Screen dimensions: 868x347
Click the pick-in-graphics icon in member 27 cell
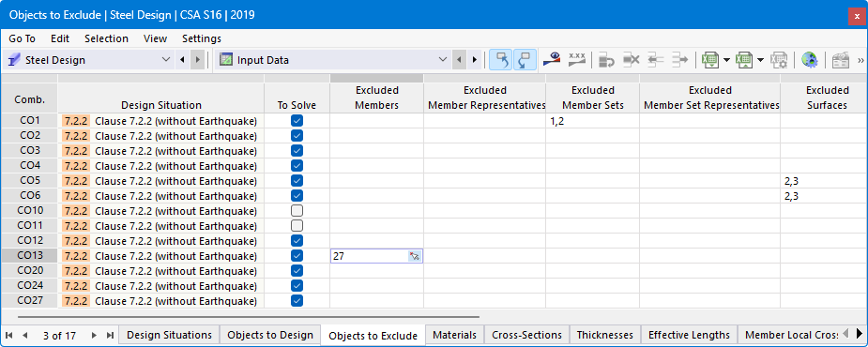[x=415, y=256]
